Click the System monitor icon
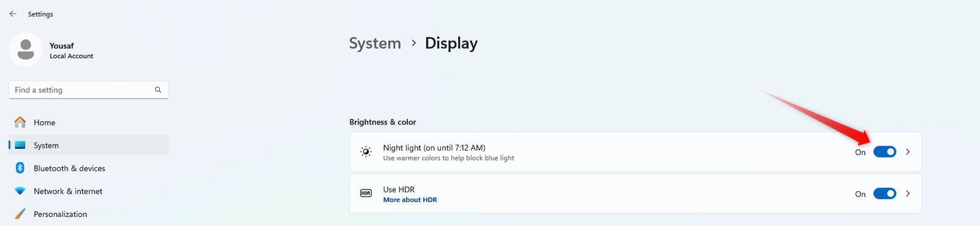This screenshot has height=226, width=980. click(x=20, y=145)
